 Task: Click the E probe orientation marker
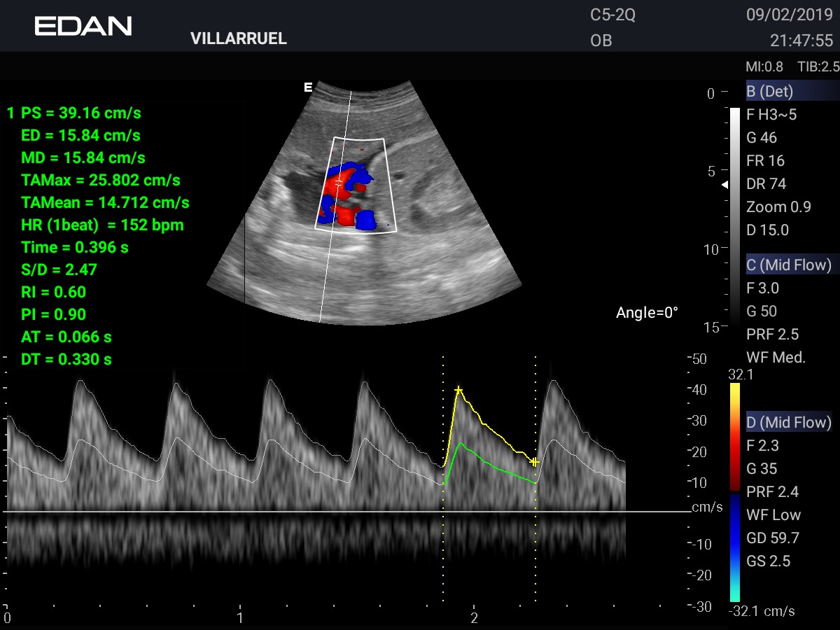[x=307, y=87]
